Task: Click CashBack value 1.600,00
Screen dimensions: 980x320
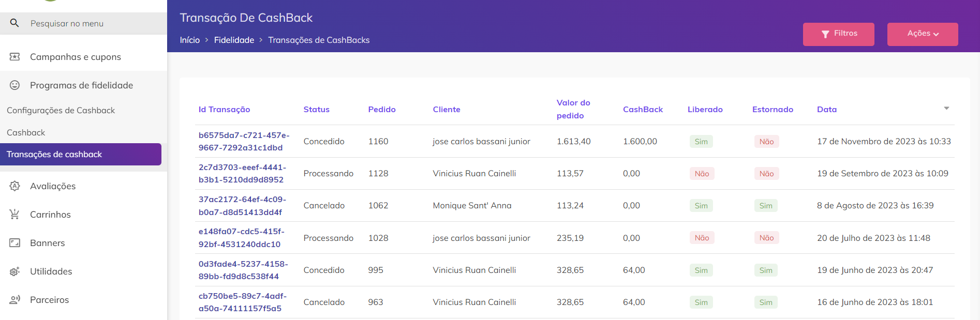Action: (640, 141)
